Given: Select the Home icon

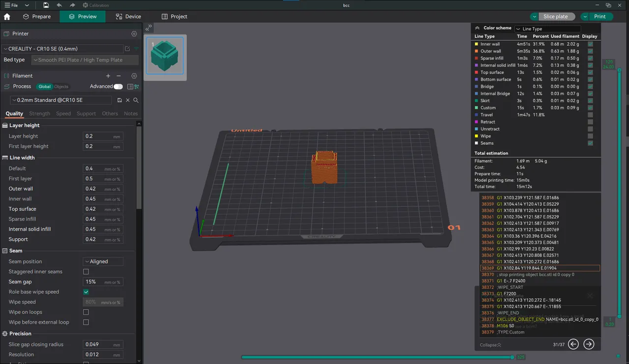Looking at the screenshot, I should pyautogui.click(x=7, y=16).
